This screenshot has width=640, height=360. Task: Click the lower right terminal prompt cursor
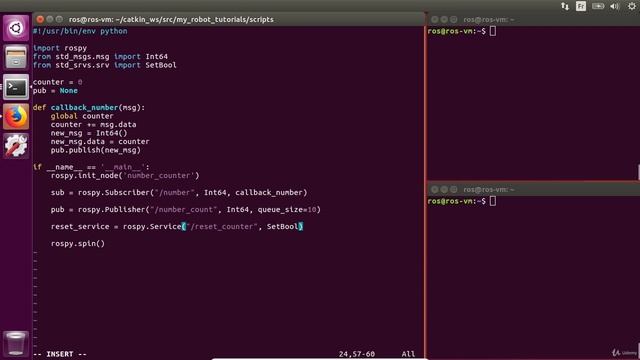[x=493, y=201]
